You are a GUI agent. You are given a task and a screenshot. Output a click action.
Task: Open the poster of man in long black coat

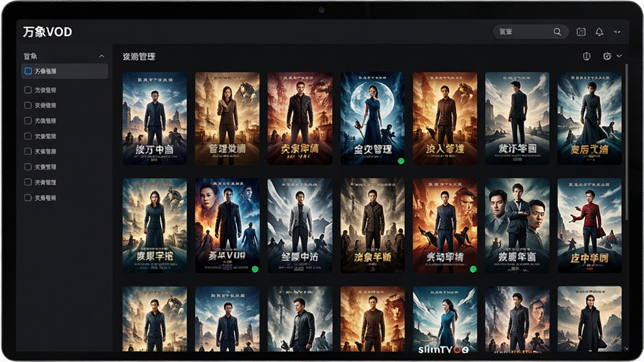click(x=589, y=319)
